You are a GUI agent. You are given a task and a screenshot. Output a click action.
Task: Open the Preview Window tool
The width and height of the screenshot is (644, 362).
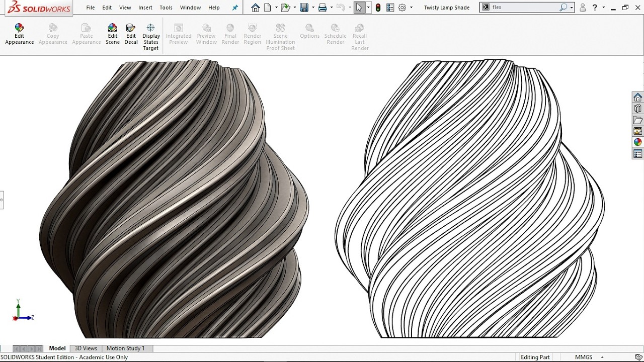point(206,34)
